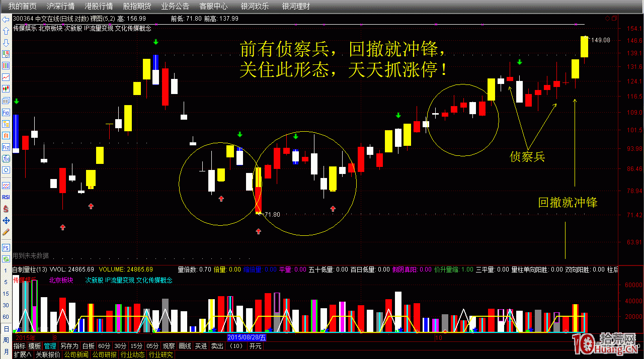Viewport: 644px width, 359px height.
Task: Select the time-share line chart icon
Action: (x=6, y=77)
